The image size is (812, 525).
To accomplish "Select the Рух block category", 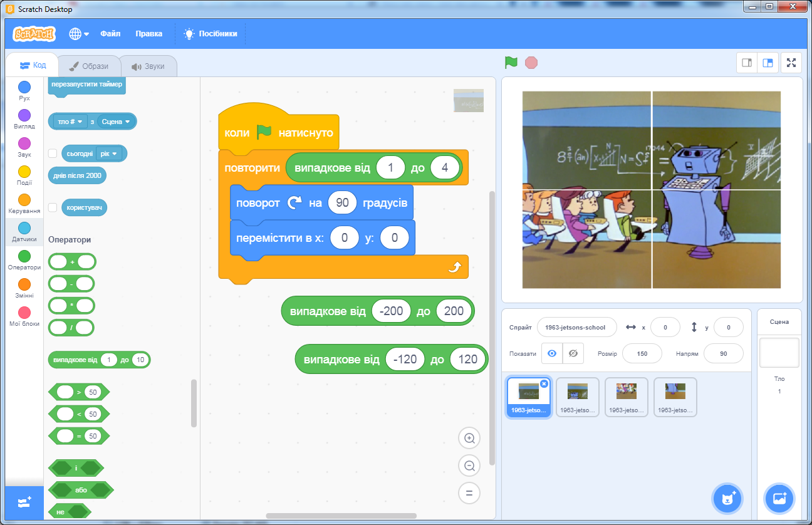I will click(24, 91).
